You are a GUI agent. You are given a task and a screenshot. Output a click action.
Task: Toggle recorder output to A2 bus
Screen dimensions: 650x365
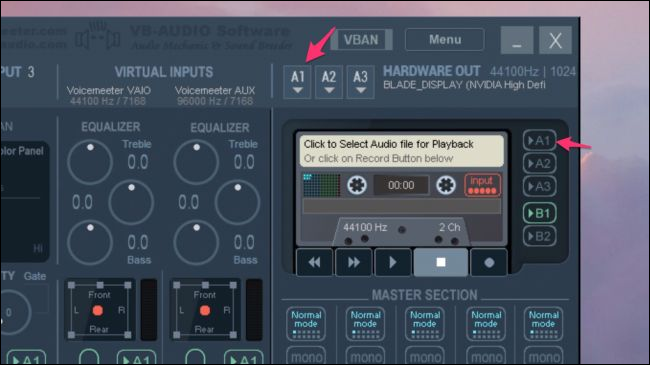click(539, 163)
